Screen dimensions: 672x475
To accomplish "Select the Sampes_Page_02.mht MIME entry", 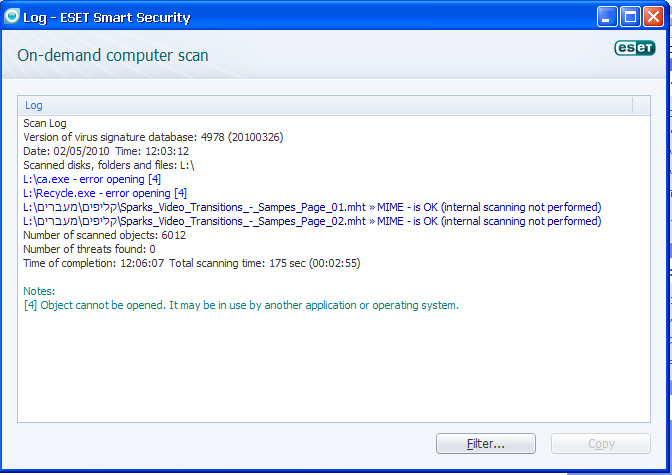I will (312, 221).
